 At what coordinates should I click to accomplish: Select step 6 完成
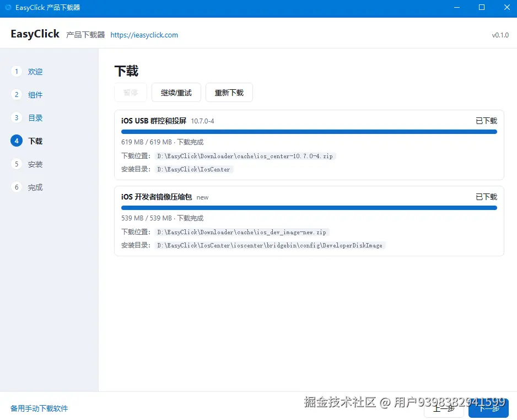pyautogui.click(x=27, y=187)
